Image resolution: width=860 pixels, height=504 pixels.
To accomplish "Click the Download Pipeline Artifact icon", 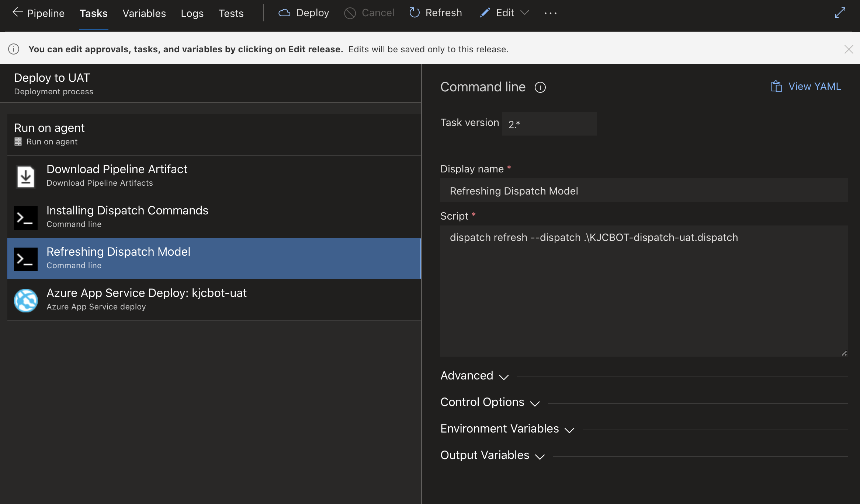I will pyautogui.click(x=26, y=177).
